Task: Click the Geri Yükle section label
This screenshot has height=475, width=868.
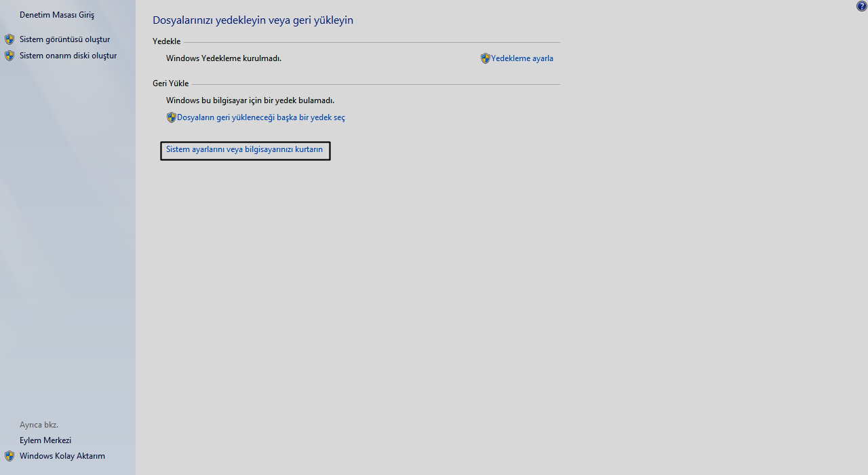Action: (x=171, y=83)
